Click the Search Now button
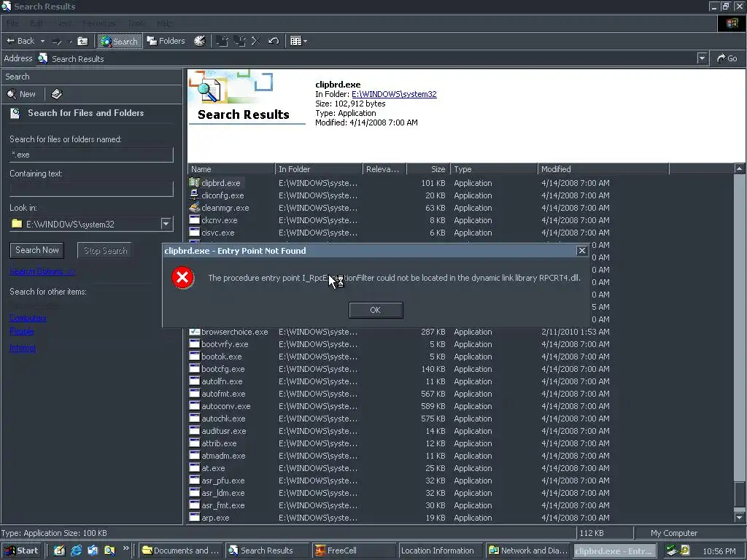This screenshot has width=747, height=560. [x=36, y=250]
